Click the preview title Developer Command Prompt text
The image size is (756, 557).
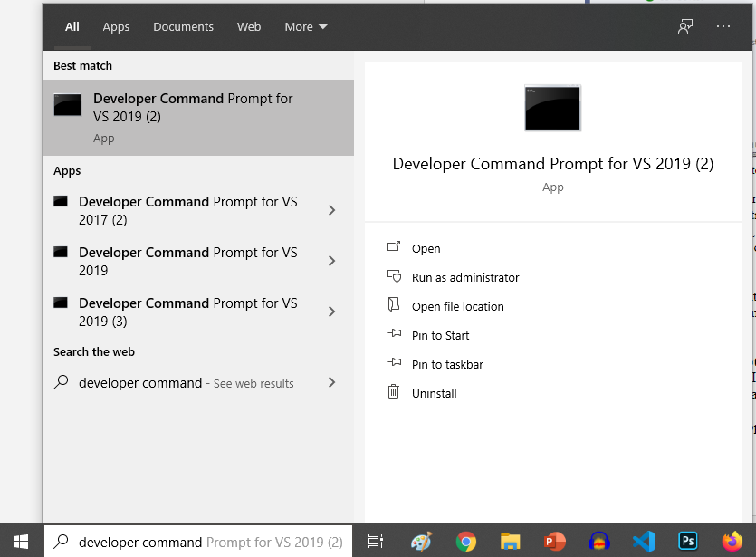[552, 164]
